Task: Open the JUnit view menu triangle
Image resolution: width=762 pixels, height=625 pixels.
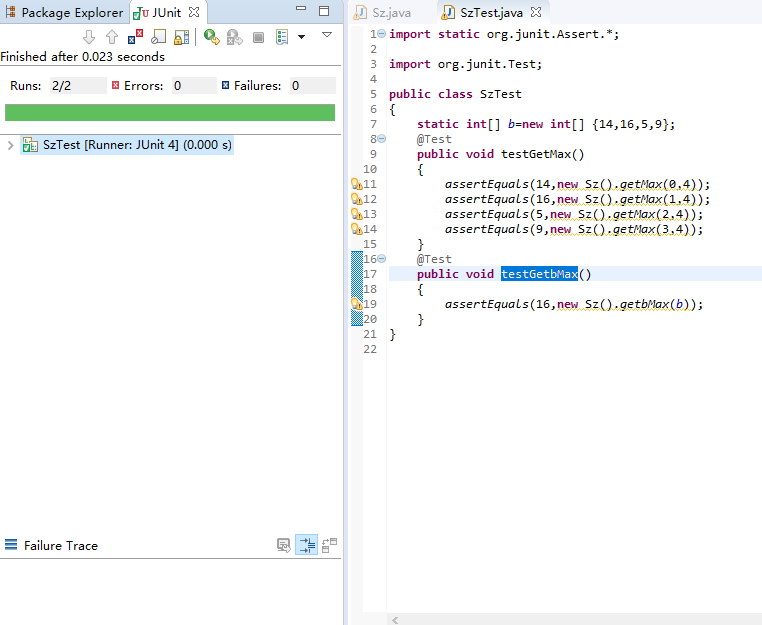Action: tap(327, 35)
